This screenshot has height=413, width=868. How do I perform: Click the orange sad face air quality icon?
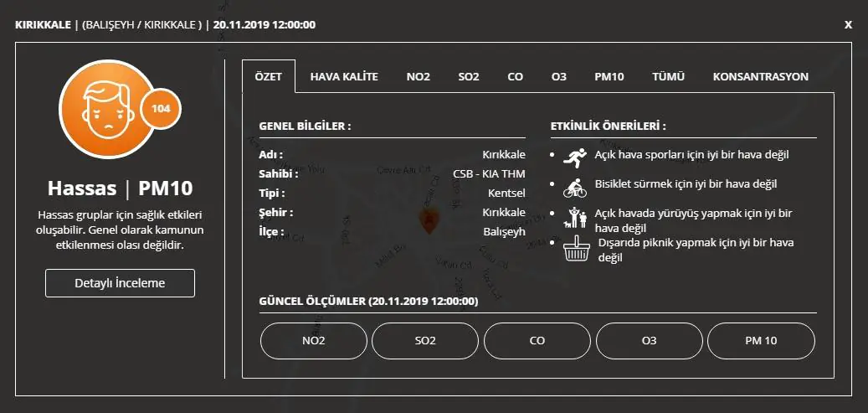(x=107, y=109)
